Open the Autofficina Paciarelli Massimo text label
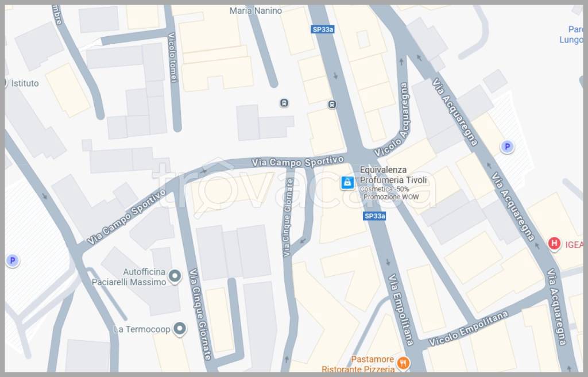The height and width of the screenshot is (377, 588). click(x=129, y=277)
